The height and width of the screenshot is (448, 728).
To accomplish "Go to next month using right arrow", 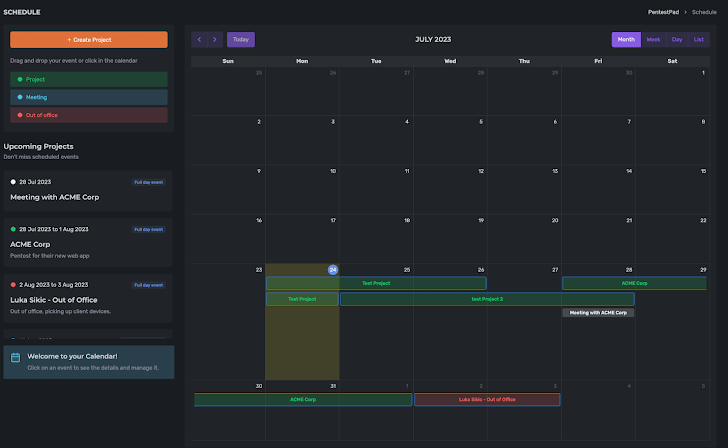I will tap(214, 40).
